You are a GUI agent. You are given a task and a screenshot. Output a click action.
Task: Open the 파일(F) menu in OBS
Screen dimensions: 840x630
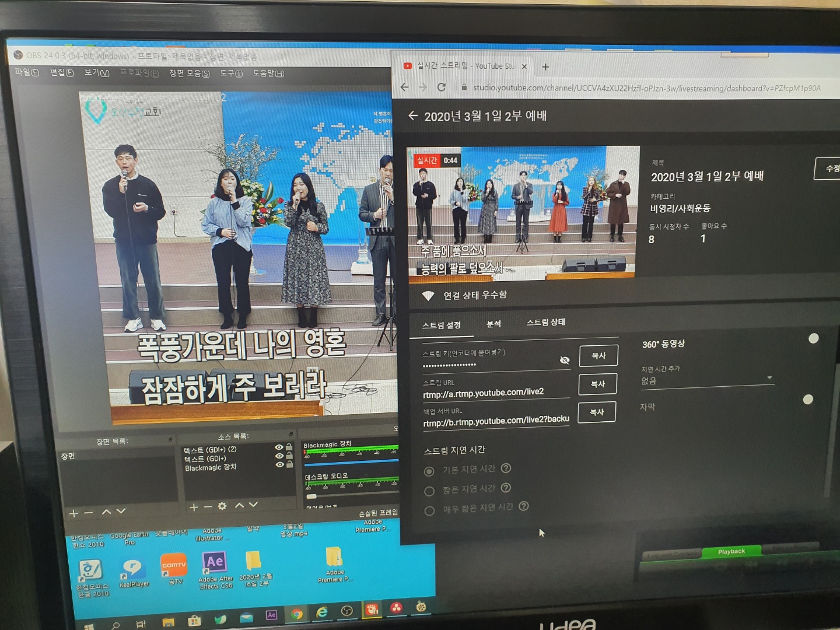[x=27, y=72]
